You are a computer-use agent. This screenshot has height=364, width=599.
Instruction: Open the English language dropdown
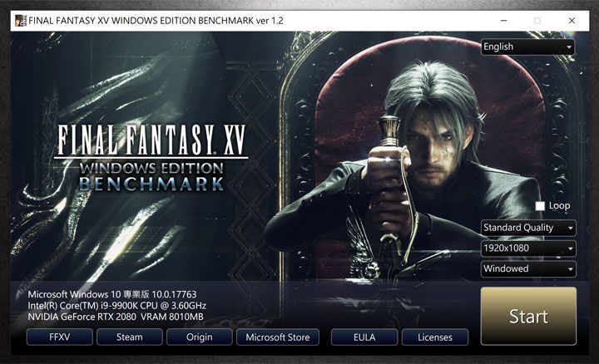(x=528, y=47)
